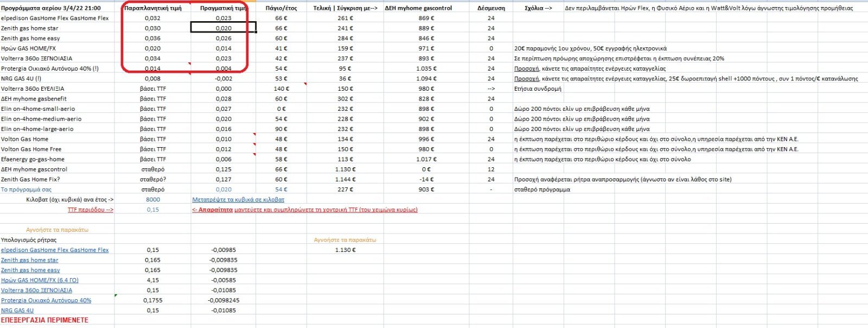Select the -0,002 real price cell

click(224, 79)
